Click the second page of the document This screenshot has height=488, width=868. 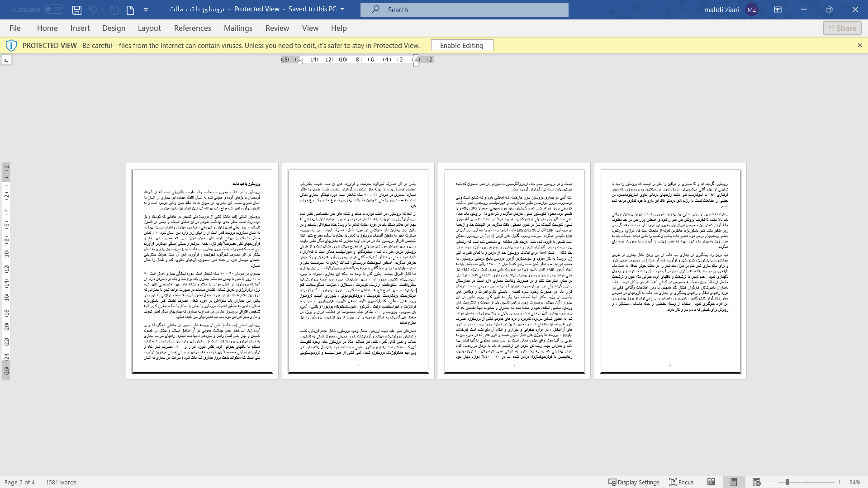pyautogui.click(x=358, y=271)
